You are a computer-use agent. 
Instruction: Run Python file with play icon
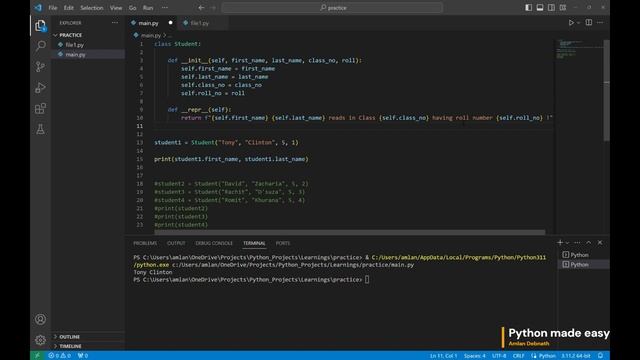pos(571,23)
